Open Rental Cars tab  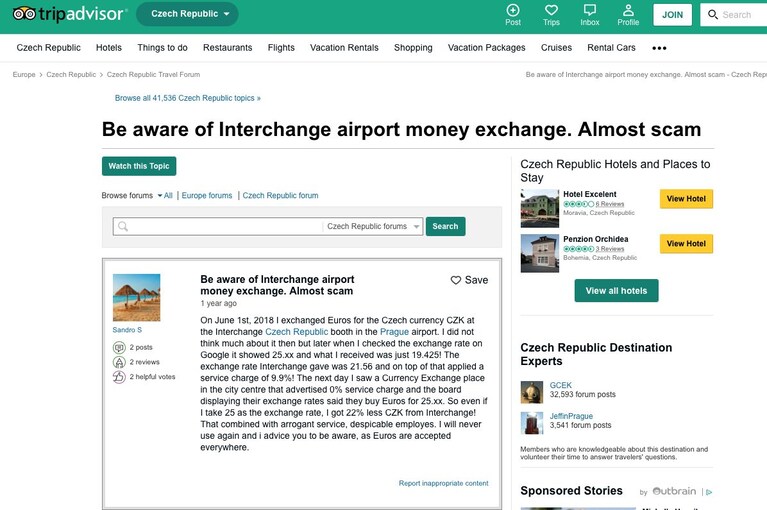click(611, 48)
